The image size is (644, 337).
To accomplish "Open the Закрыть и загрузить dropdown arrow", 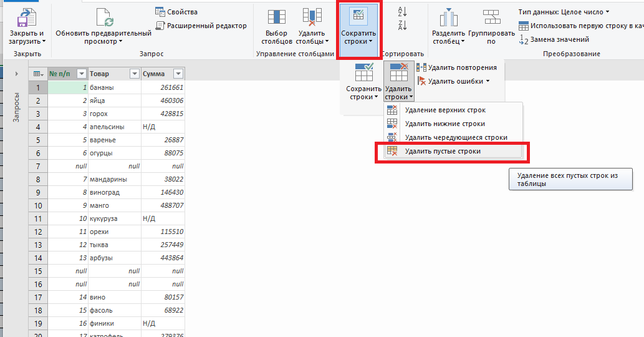I will click(44, 42).
